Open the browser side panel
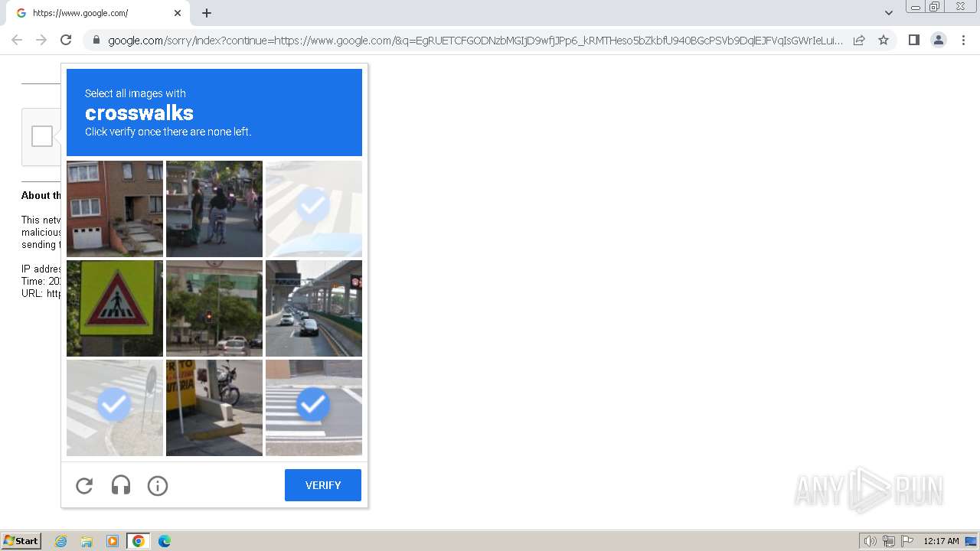This screenshot has width=980, height=551. click(x=913, y=40)
